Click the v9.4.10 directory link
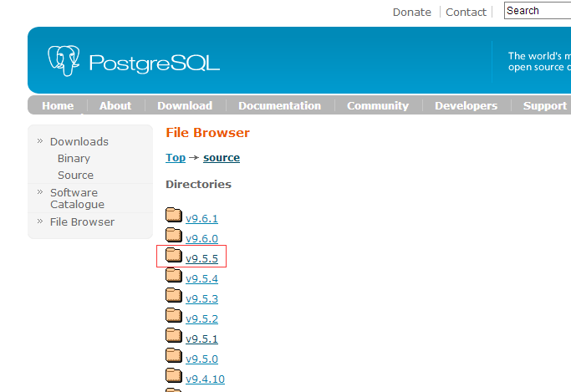 coord(205,379)
